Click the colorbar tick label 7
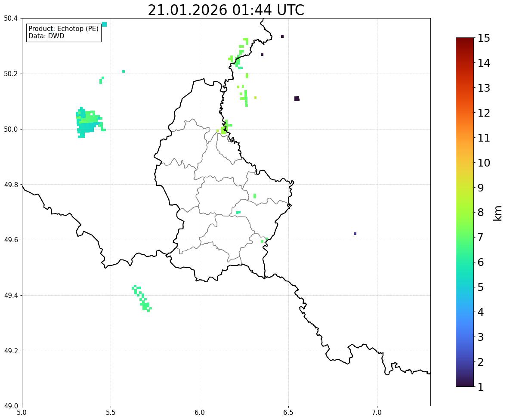The height and width of the screenshot is (420, 507). tap(481, 237)
